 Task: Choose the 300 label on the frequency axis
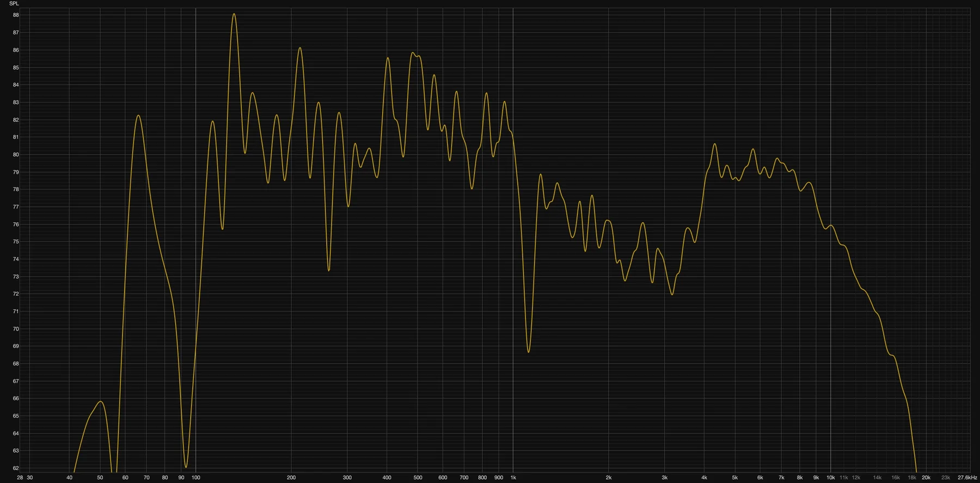[347, 478]
